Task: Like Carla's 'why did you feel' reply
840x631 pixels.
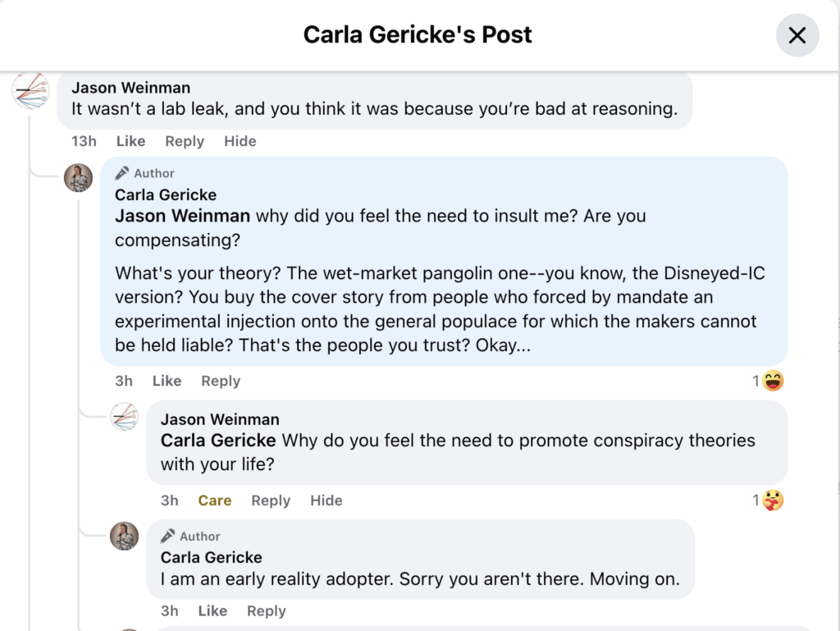Action: [167, 381]
